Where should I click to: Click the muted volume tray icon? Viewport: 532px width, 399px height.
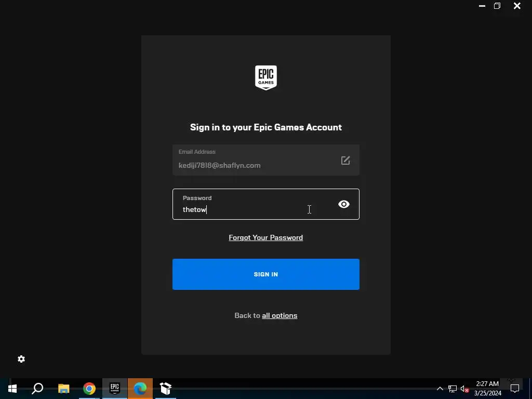pos(464,389)
